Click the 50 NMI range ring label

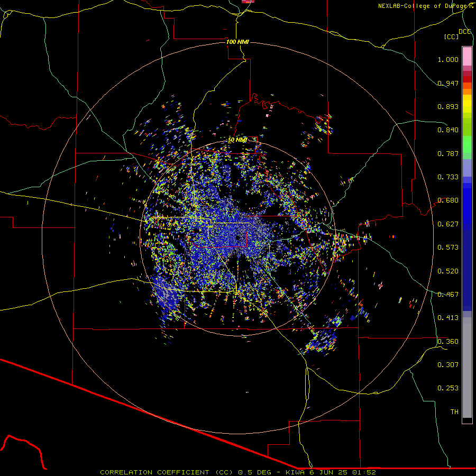pyautogui.click(x=237, y=140)
